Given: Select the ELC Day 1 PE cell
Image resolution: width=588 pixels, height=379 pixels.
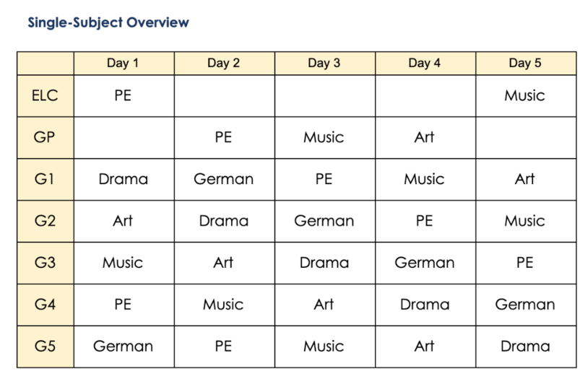Looking at the screenshot, I should 124,95.
